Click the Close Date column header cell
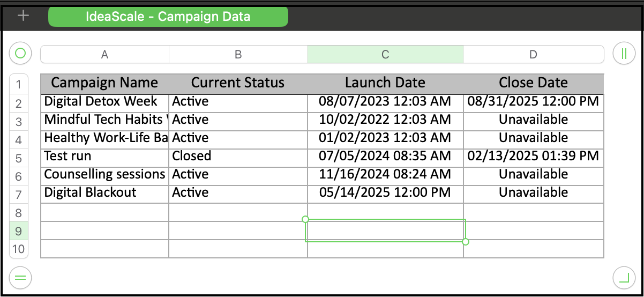 tap(534, 84)
